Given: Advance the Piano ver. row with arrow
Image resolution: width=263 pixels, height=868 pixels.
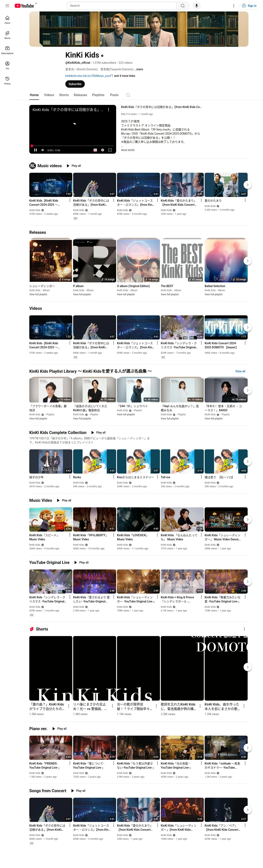Looking at the screenshot, I should tap(247, 747).
